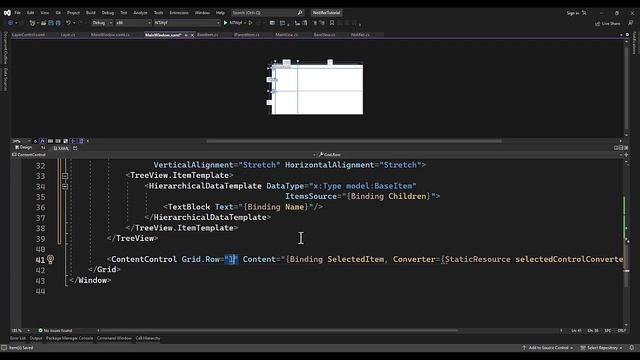640x360 pixels.
Task: Click the Open File toolbar icon
Action: pyautogui.click(x=43, y=23)
